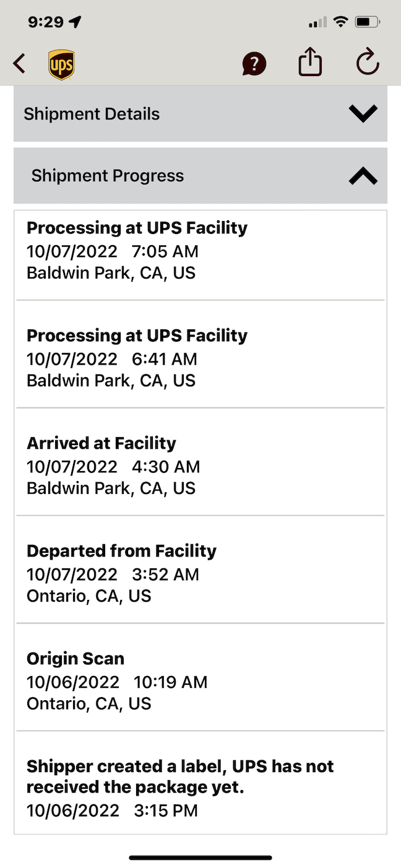Expand Shipment Details with down chevron
Screen dimensions: 401x868
(363, 114)
